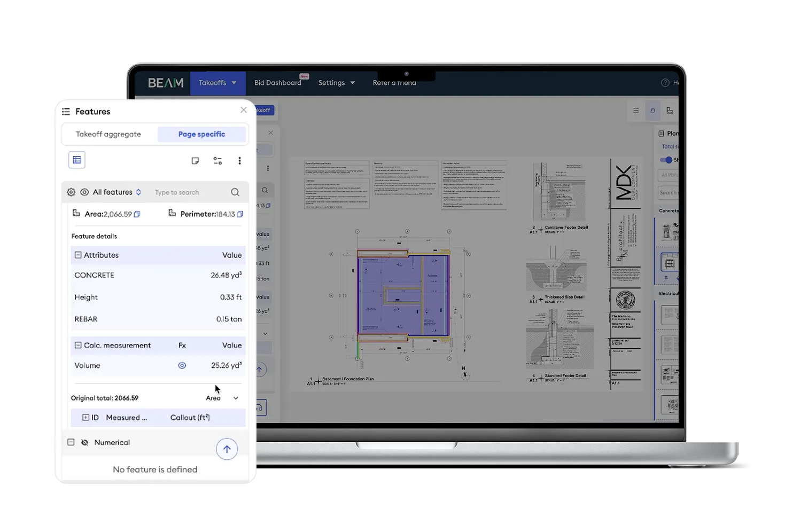
Task: Copy the Area value using its copy icon
Action: 137,214
